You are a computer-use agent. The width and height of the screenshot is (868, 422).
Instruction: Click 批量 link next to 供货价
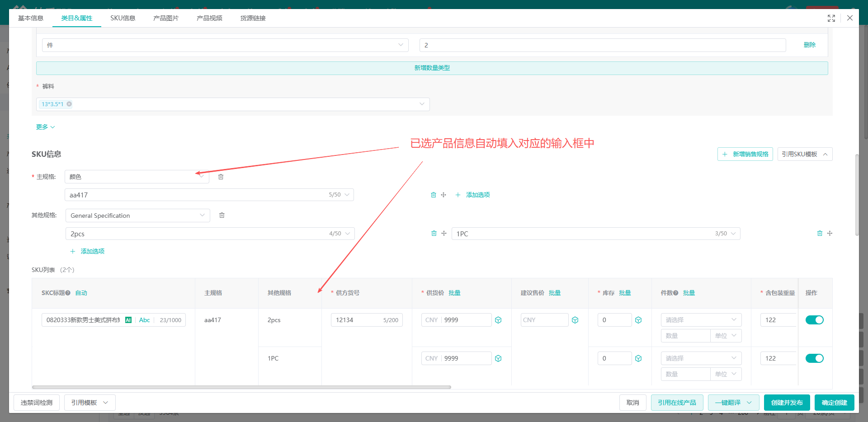click(454, 293)
